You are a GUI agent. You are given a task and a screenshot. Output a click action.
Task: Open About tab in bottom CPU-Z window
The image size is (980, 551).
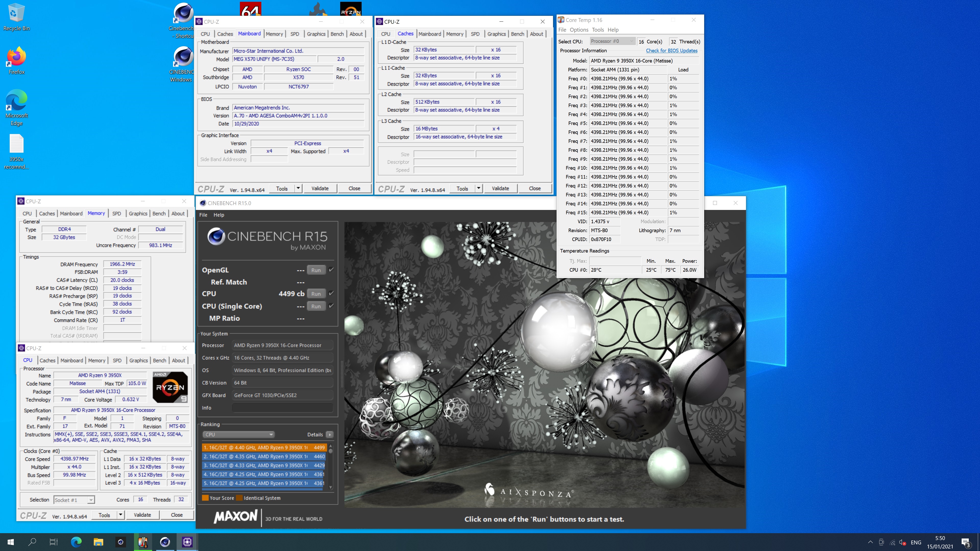(178, 360)
